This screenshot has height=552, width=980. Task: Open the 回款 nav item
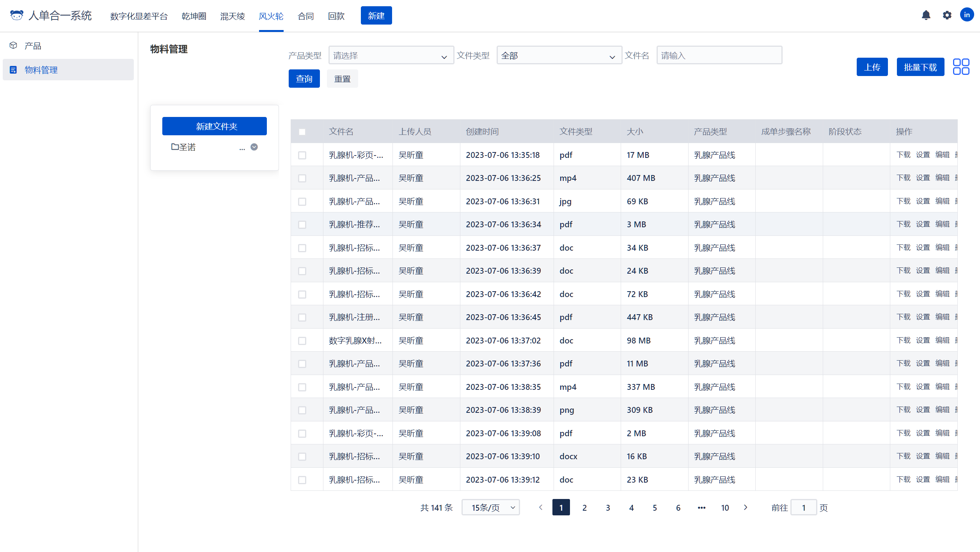tap(336, 16)
